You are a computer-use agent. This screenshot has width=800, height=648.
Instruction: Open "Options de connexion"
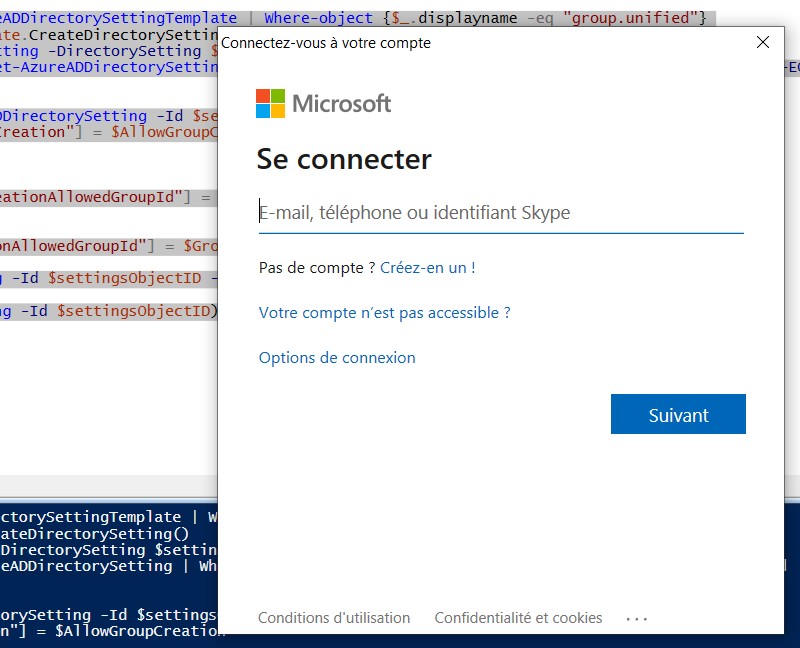pos(337,358)
